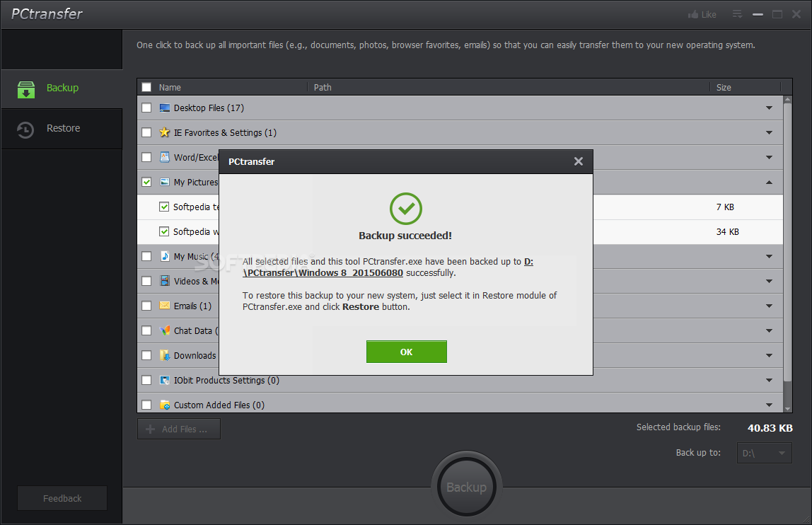Click the 40.83 KB total size value
The width and height of the screenshot is (812, 525).
click(x=770, y=428)
